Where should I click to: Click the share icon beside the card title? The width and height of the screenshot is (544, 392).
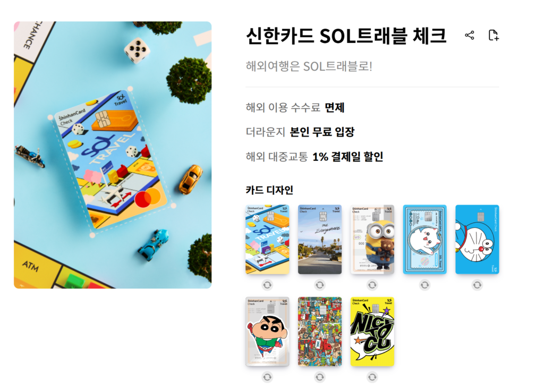470,35
